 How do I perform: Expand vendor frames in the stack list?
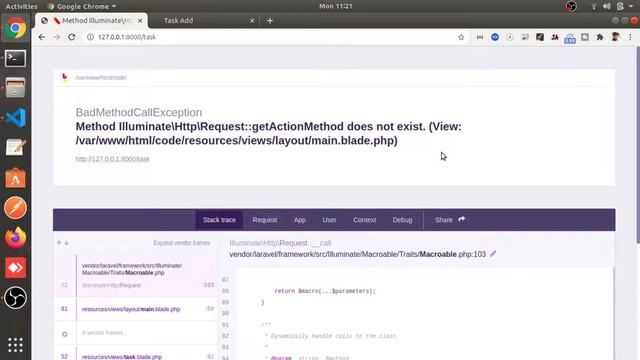182,243
